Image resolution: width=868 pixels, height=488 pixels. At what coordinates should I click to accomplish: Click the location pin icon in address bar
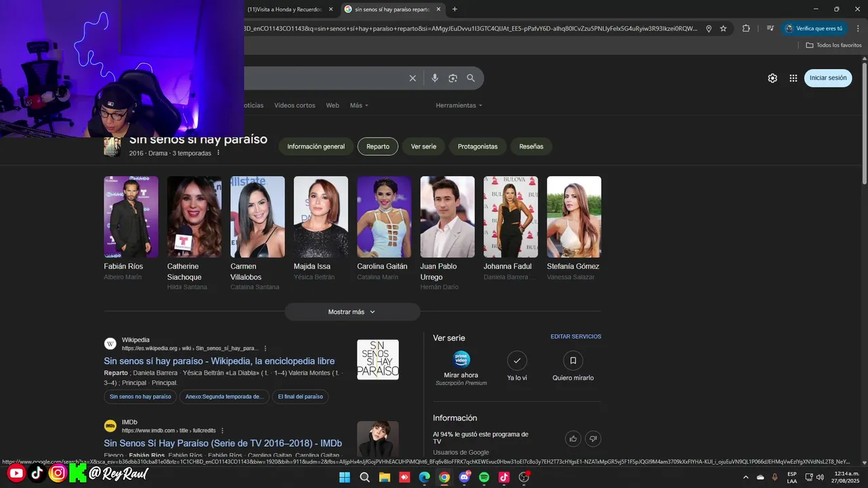(x=709, y=28)
